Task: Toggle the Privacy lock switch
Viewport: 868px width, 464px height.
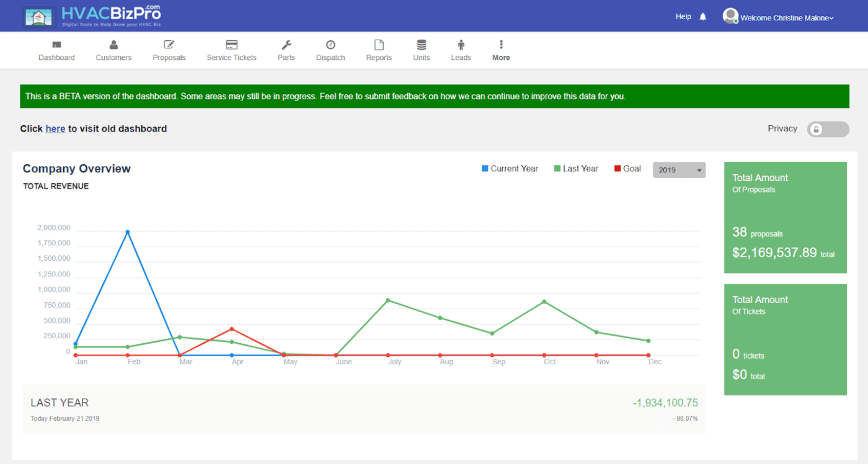Action: [x=828, y=129]
